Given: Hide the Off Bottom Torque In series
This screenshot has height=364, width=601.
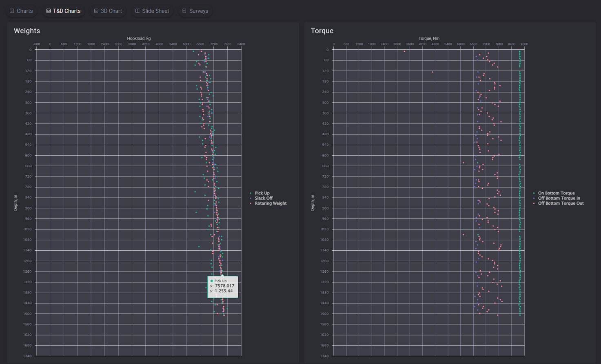Looking at the screenshot, I should (x=559, y=198).
